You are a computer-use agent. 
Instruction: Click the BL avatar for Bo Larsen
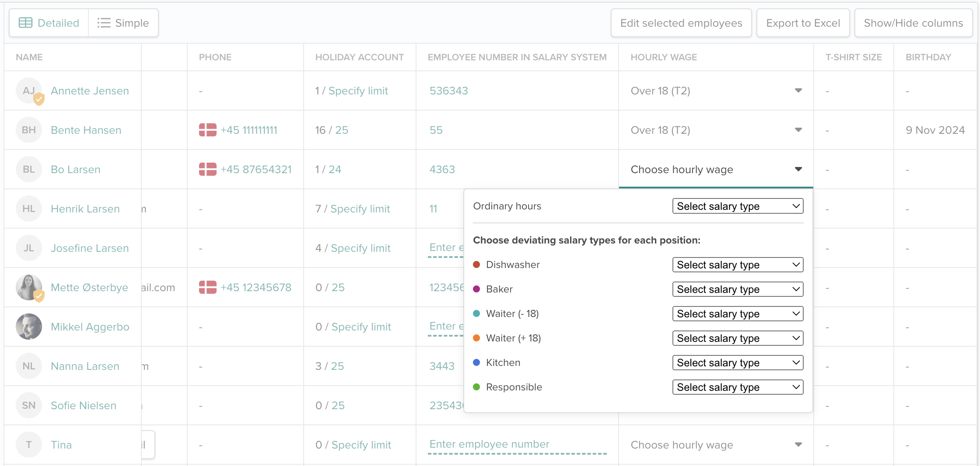pyautogui.click(x=29, y=169)
